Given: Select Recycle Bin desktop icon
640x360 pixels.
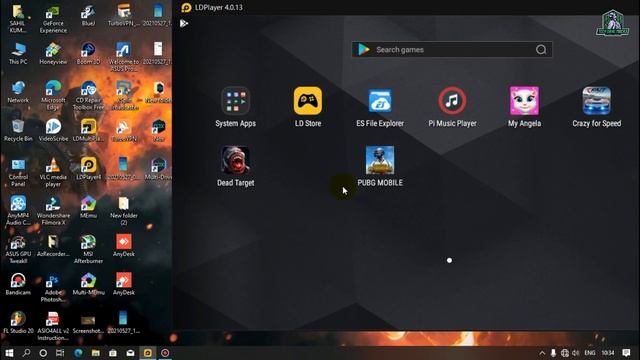Looking at the screenshot, I should tap(18, 131).
